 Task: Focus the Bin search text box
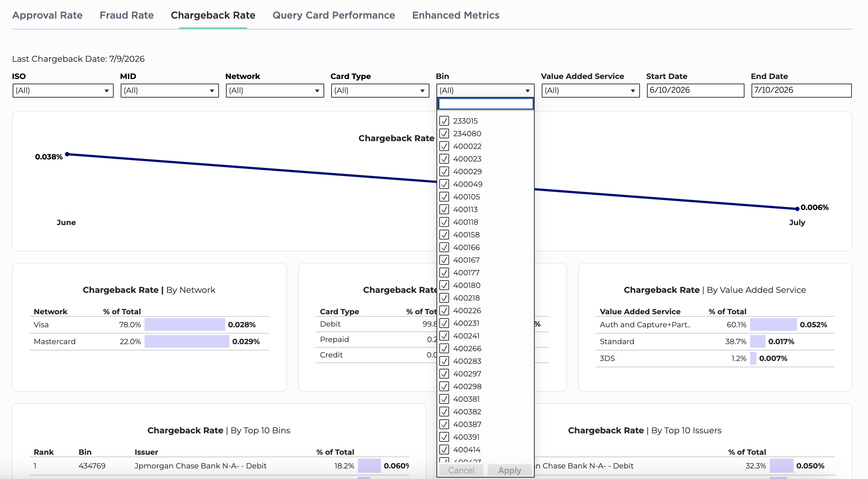pos(486,104)
